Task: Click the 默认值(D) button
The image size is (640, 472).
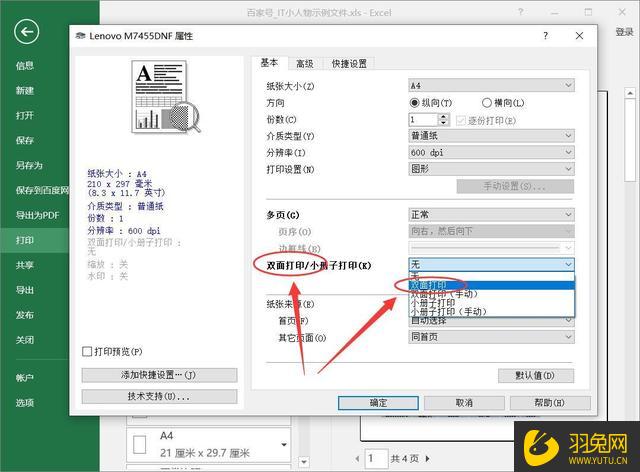Action: tap(536, 375)
